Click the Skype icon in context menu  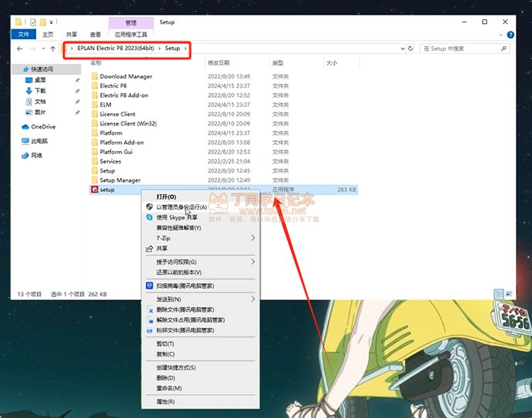[x=149, y=217]
